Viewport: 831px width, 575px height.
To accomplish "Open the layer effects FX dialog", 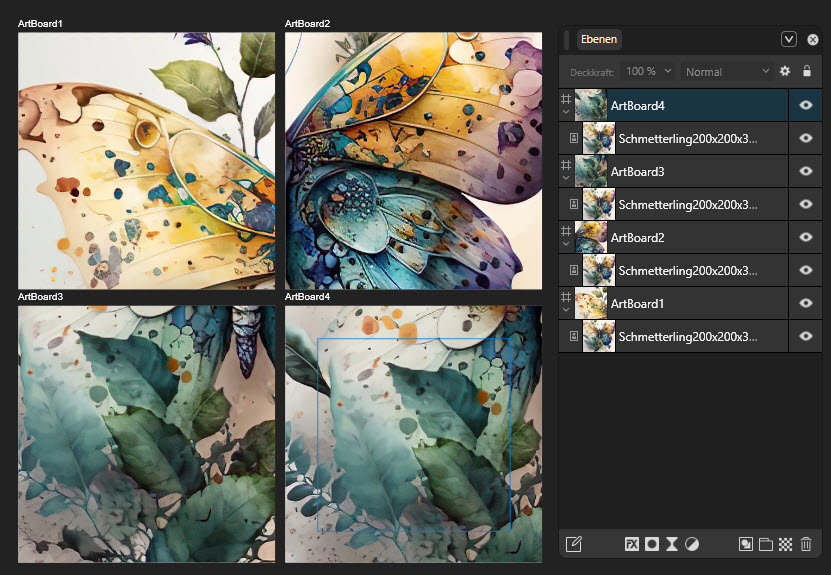I will pyautogui.click(x=632, y=544).
